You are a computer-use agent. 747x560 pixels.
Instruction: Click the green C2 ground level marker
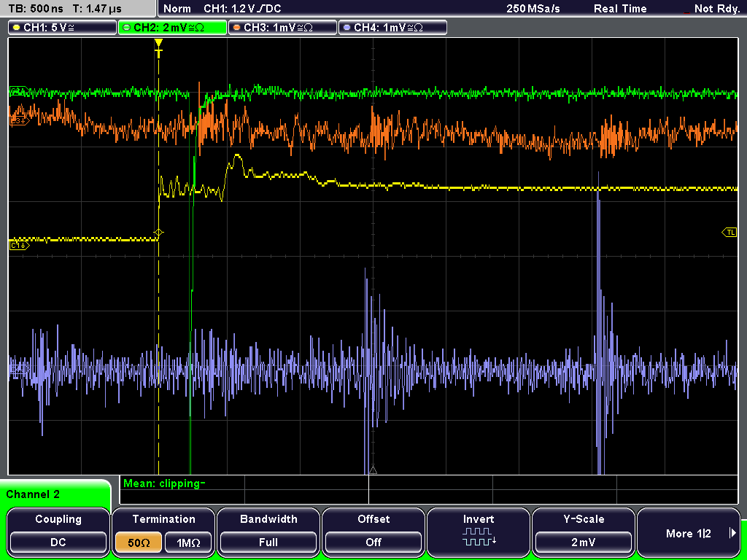tap(19, 90)
